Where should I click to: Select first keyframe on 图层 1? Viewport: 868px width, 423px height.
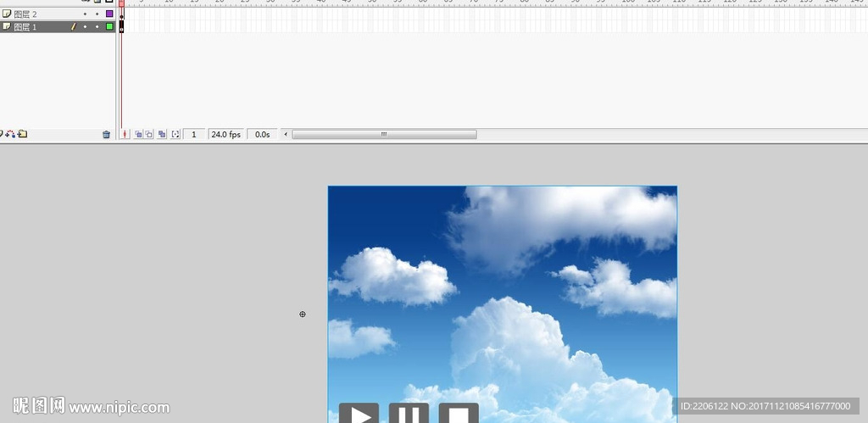pyautogui.click(x=122, y=26)
